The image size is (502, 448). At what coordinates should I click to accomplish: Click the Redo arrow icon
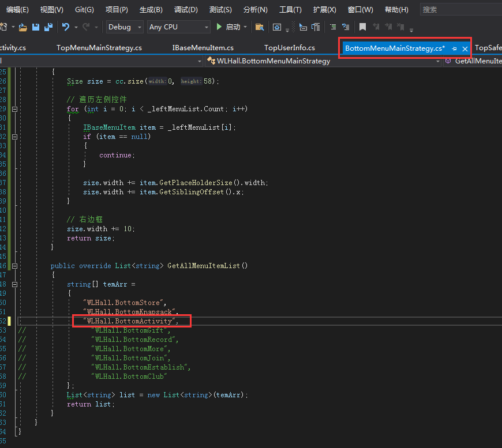pyautogui.click(x=86, y=27)
